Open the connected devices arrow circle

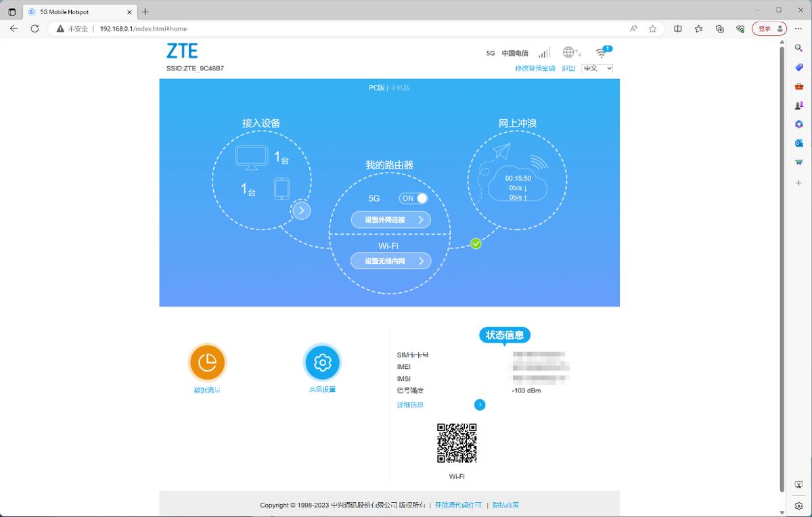click(x=301, y=210)
